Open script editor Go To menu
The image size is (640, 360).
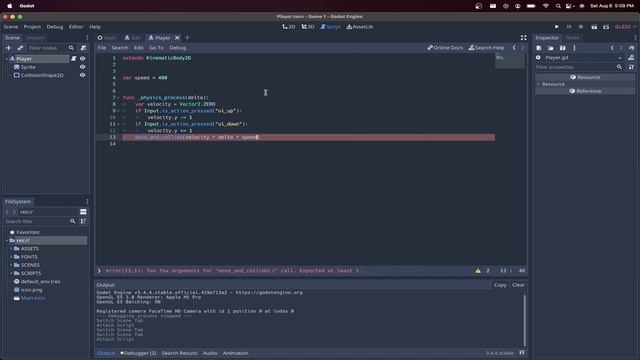coord(156,48)
